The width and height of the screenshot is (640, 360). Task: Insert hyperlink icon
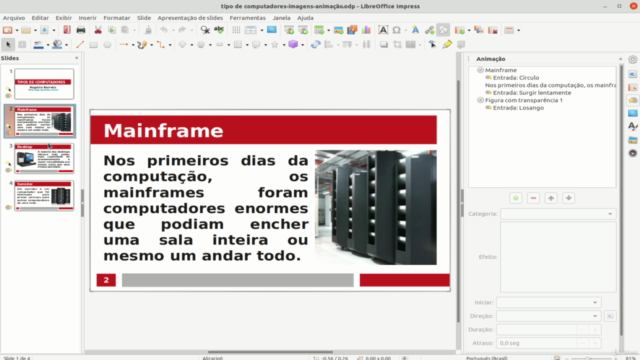[429, 30]
